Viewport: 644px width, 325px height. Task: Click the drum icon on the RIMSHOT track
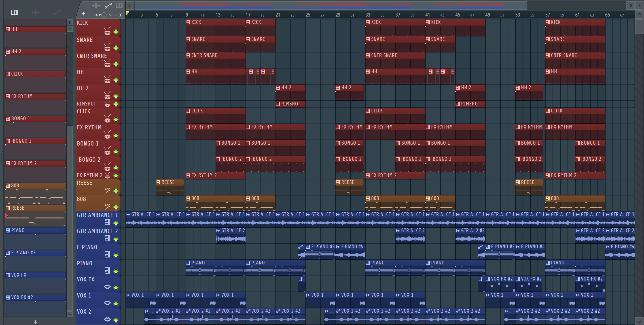[x=107, y=104]
